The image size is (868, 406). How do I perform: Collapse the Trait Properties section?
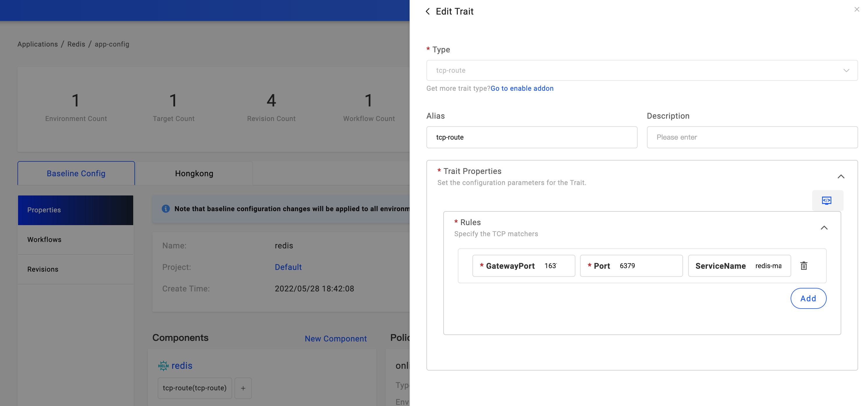pos(841,177)
